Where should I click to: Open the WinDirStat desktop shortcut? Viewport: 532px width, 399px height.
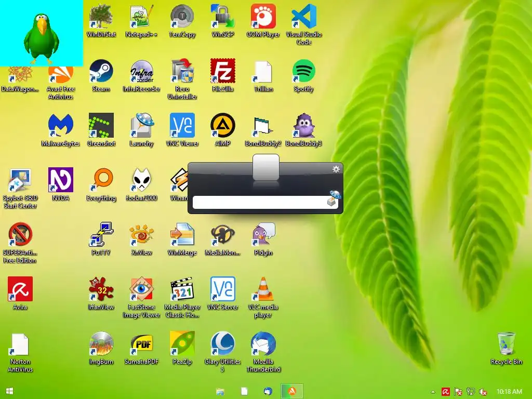(x=101, y=20)
